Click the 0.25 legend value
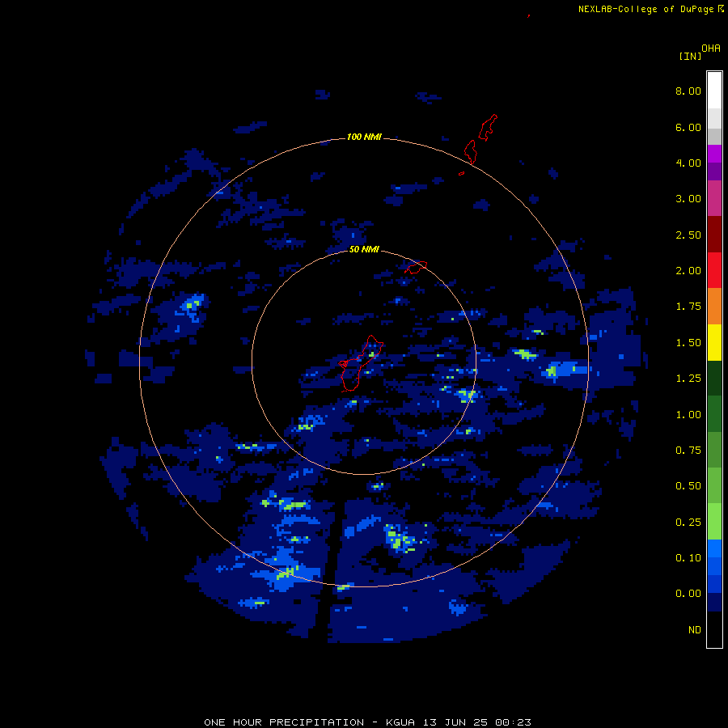The width and height of the screenshot is (728, 728). (x=688, y=523)
